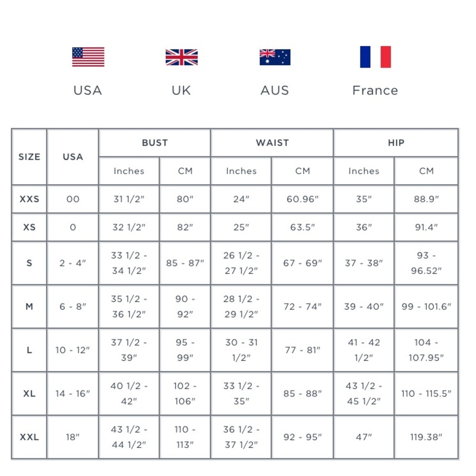Switch to the UK sizing label

(x=181, y=90)
